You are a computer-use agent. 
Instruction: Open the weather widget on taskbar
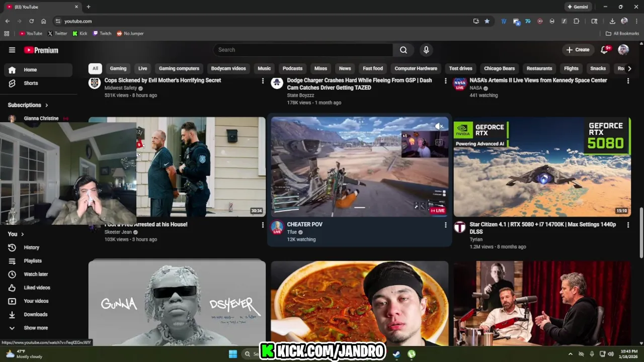(23, 354)
